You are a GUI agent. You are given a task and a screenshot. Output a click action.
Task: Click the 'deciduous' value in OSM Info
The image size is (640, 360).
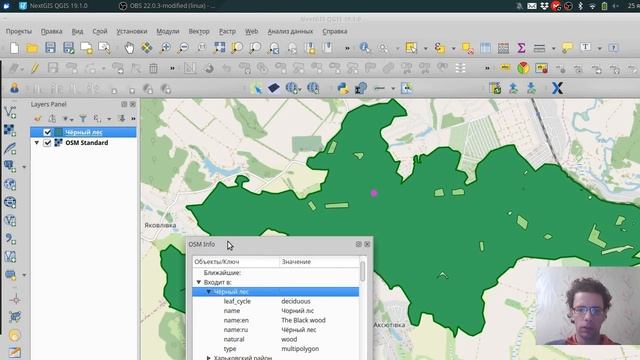point(296,301)
